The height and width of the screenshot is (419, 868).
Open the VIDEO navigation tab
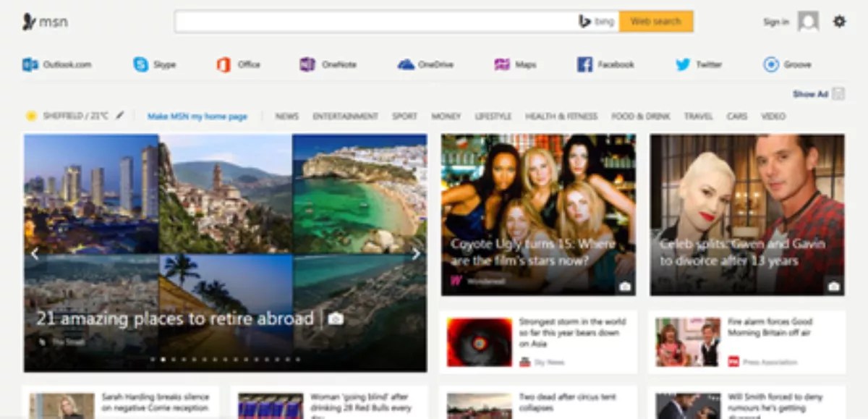[x=773, y=116]
